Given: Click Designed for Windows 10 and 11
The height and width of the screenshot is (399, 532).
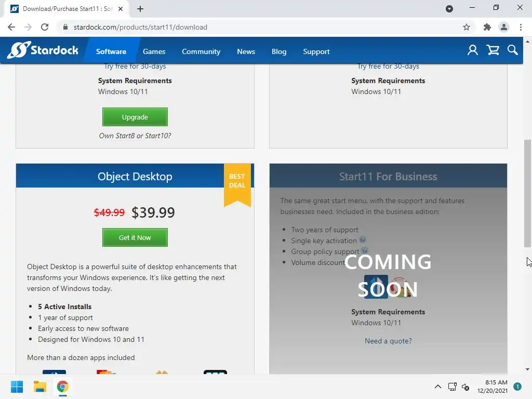Looking at the screenshot, I should click(x=91, y=339).
